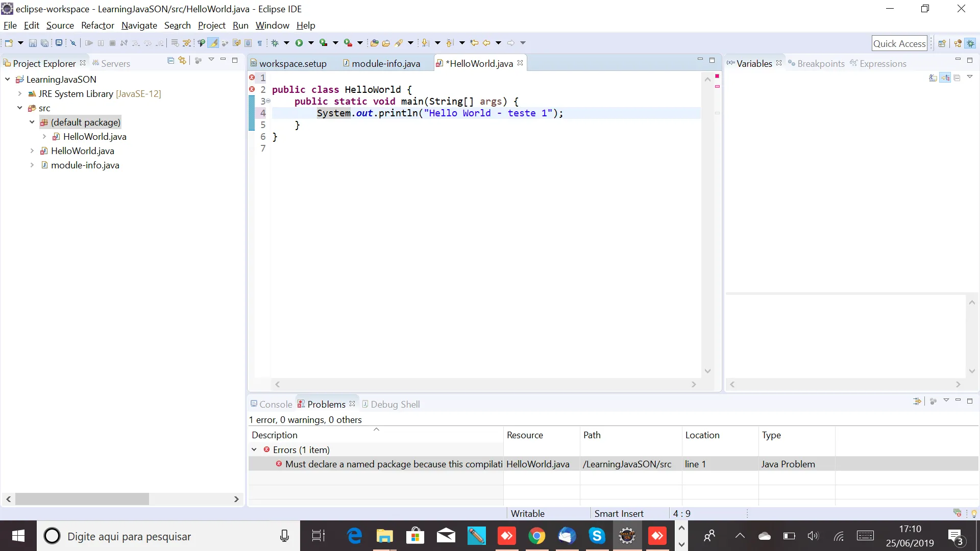Toggle Show Whitespace Characters pilcrow button
This screenshot has height=551, width=980.
[260, 43]
